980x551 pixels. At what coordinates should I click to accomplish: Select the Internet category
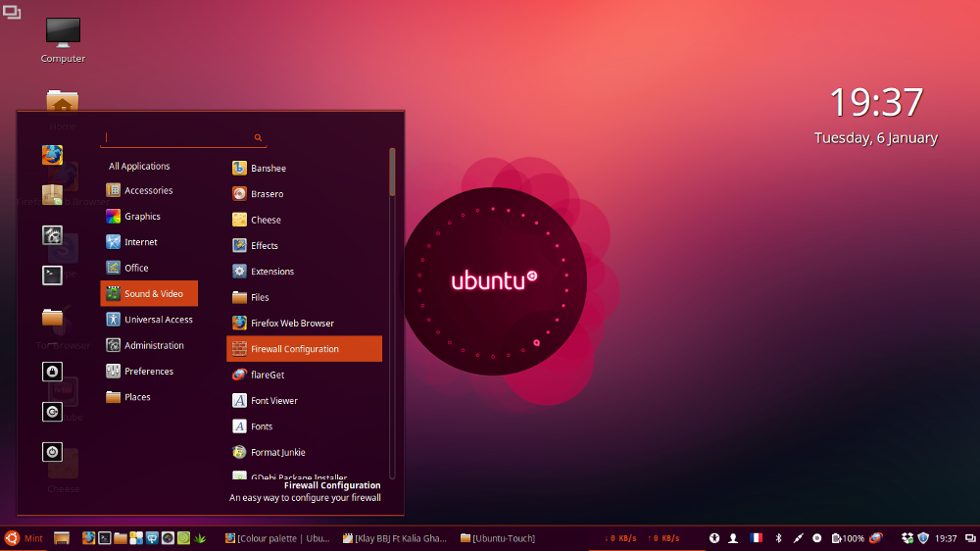(x=149, y=242)
